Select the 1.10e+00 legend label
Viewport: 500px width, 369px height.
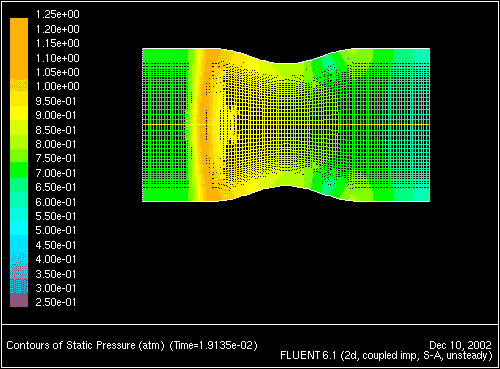[57, 58]
